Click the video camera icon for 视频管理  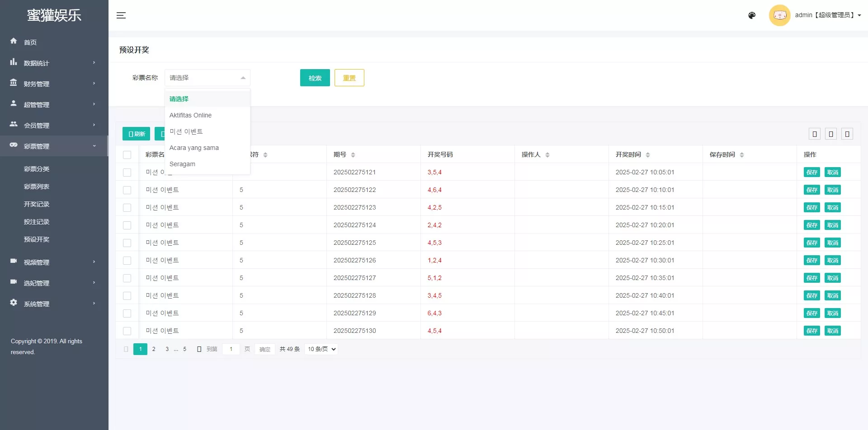coord(14,261)
